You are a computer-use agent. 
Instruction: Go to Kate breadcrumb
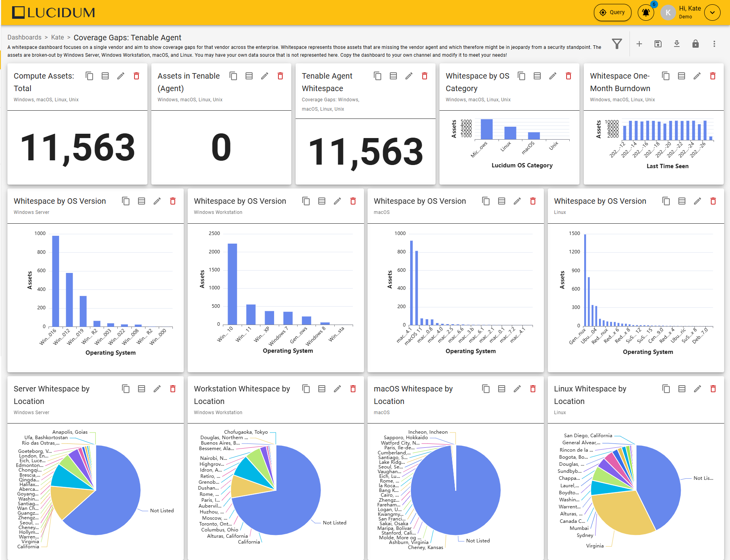[x=57, y=37]
